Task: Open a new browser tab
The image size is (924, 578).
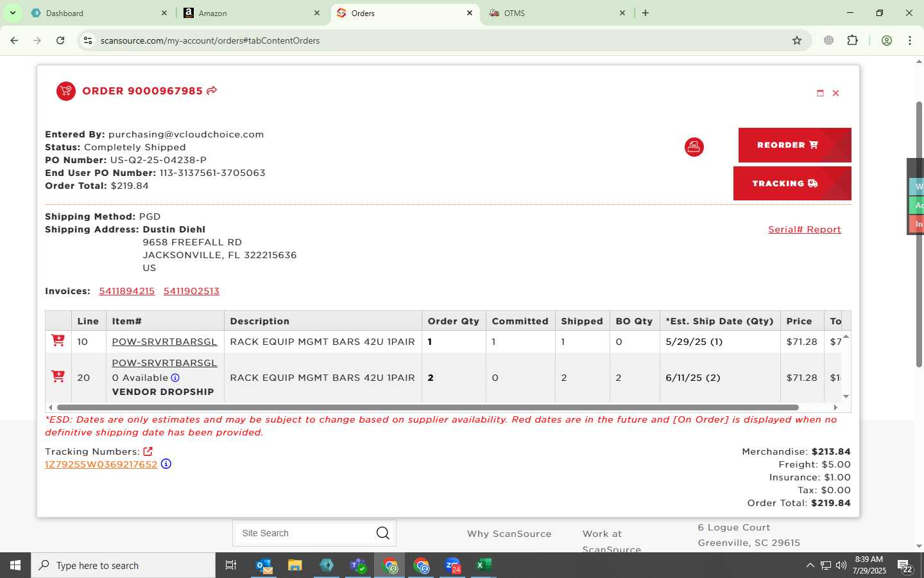Action: [x=646, y=13]
